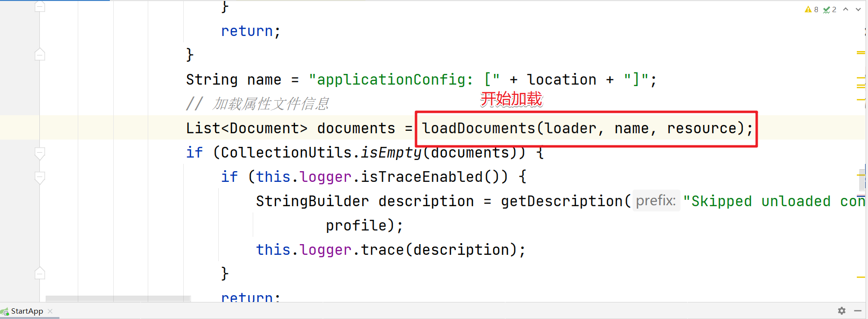Click the logger.trace(description) call
Viewport: 868px width, 319px height.
[391, 250]
